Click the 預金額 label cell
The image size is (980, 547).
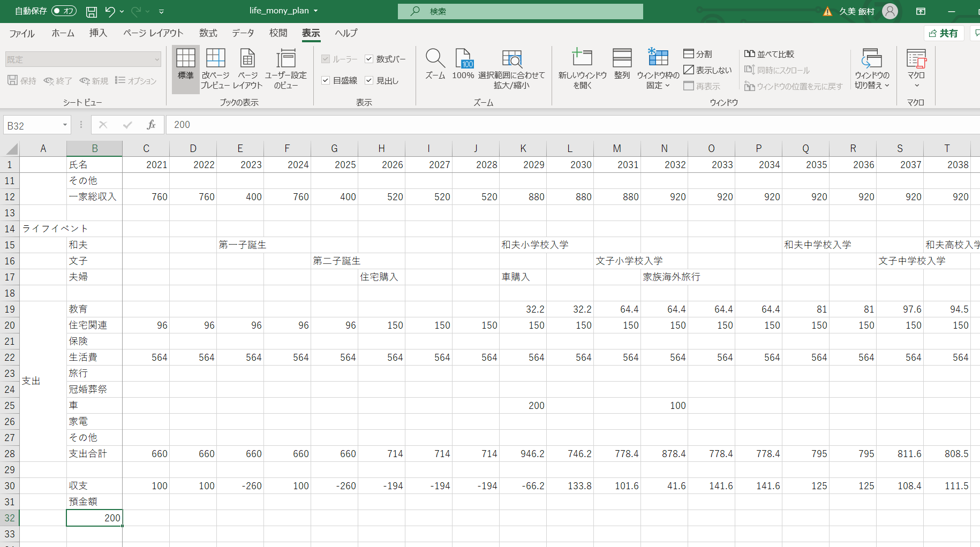point(94,502)
